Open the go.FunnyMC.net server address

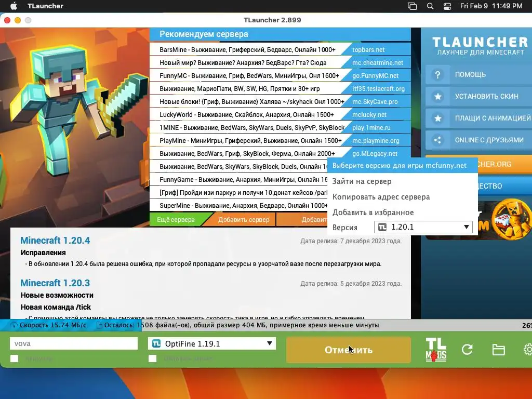point(375,76)
